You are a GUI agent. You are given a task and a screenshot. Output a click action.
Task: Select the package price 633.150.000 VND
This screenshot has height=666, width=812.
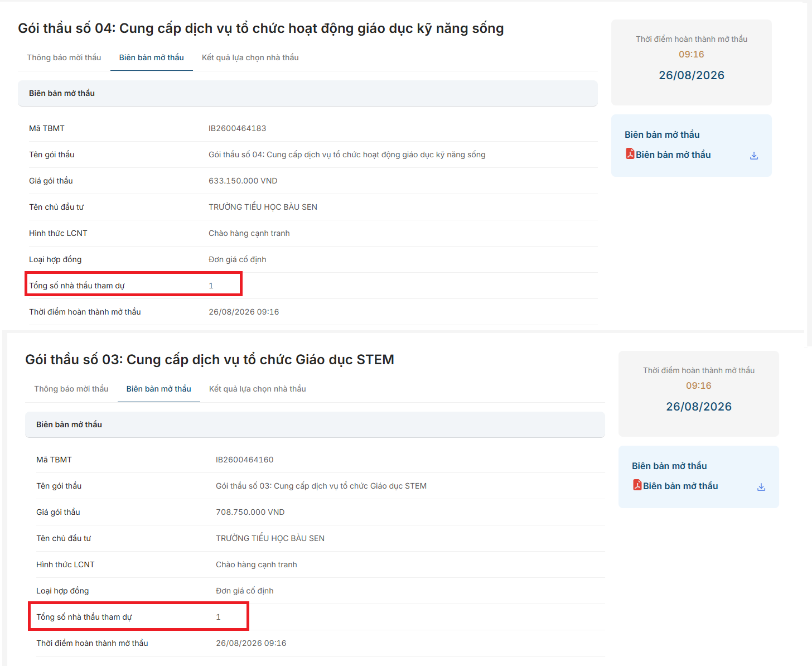click(243, 181)
